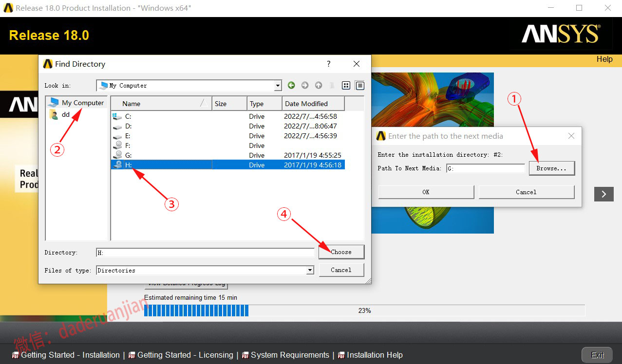Click the highlighted H: drive
The width and height of the screenshot is (622, 364).
(x=227, y=165)
